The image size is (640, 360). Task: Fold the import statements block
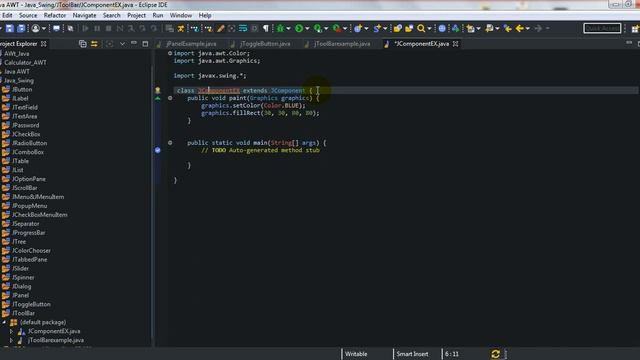(170, 53)
